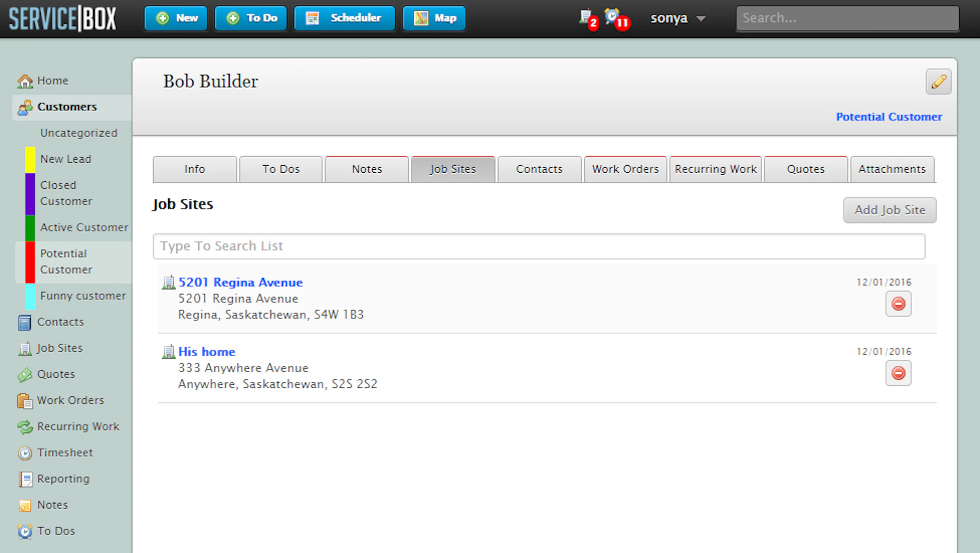Switch to the customer Notes tab
980x553 pixels.
click(x=367, y=169)
